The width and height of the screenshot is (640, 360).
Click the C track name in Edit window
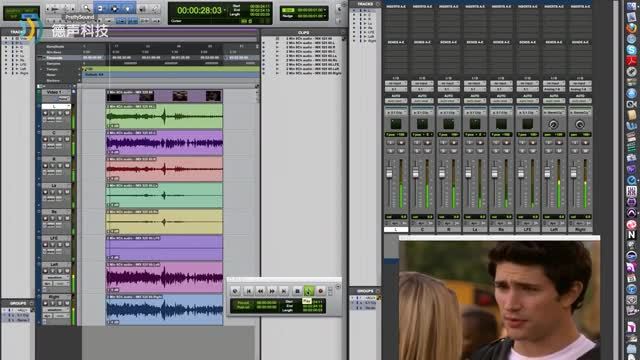(54, 133)
